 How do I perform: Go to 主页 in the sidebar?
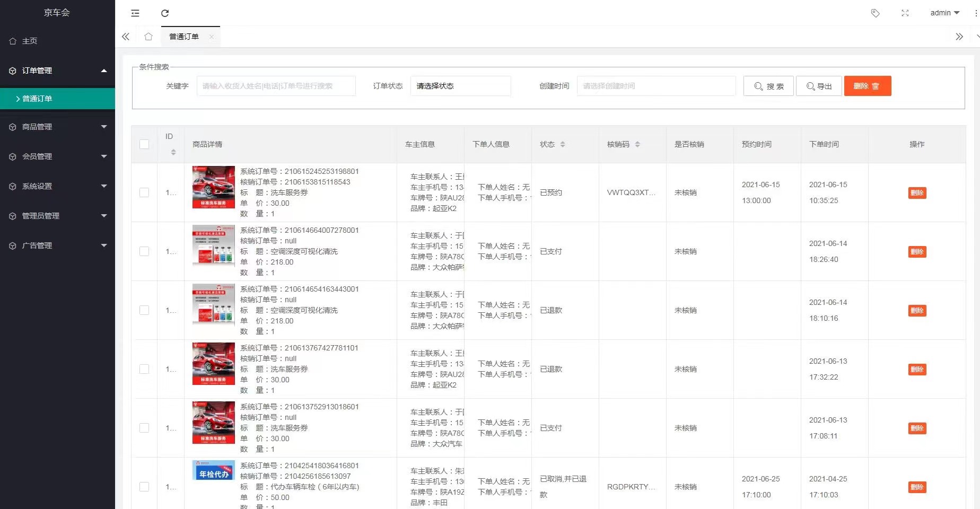30,41
